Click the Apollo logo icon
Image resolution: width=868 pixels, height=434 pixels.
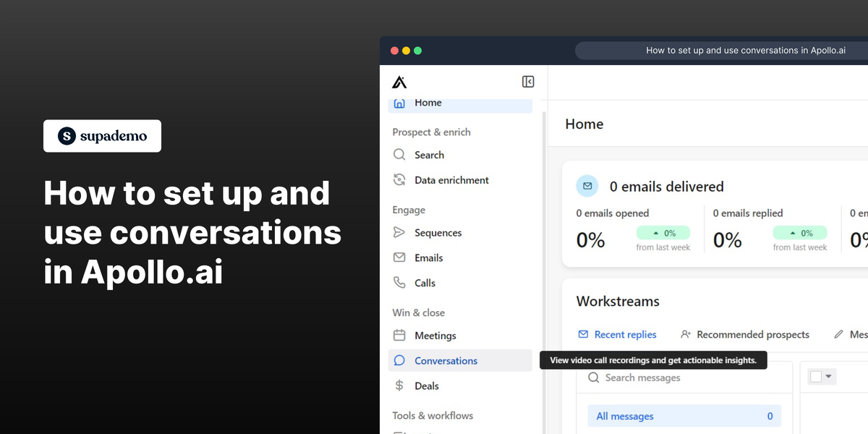(399, 82)
